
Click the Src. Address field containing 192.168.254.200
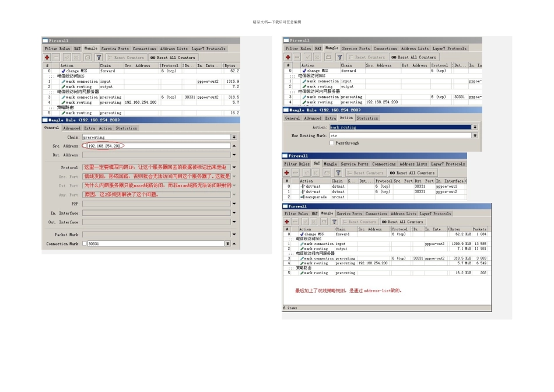pos(157,146)
